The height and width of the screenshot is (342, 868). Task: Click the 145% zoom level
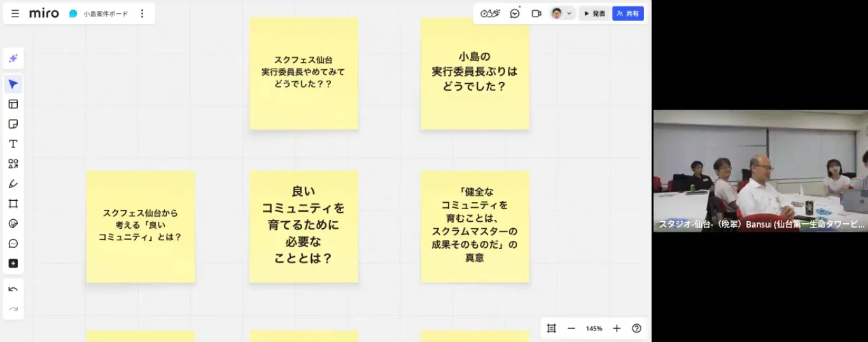click(594, 329)
